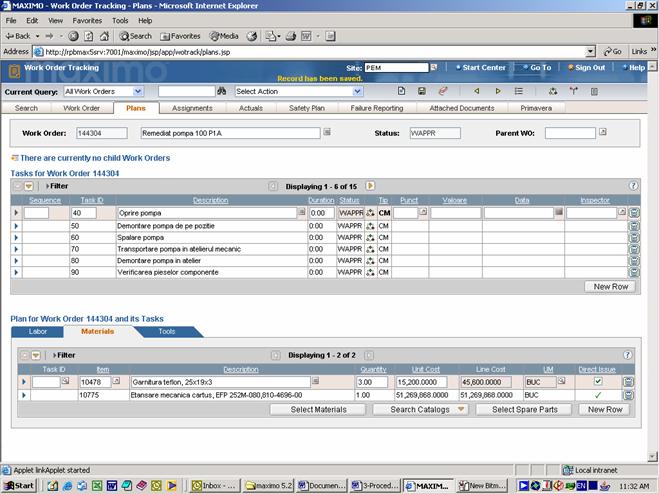Open Inspector field lookup icon
Screen dimensions: 659x494
point(622,212)
